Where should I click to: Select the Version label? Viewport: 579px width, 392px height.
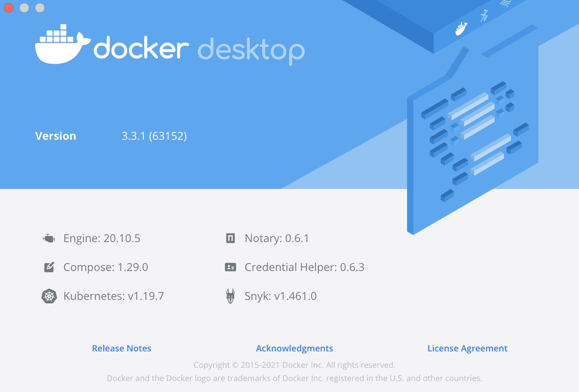(x=55, y=136)
